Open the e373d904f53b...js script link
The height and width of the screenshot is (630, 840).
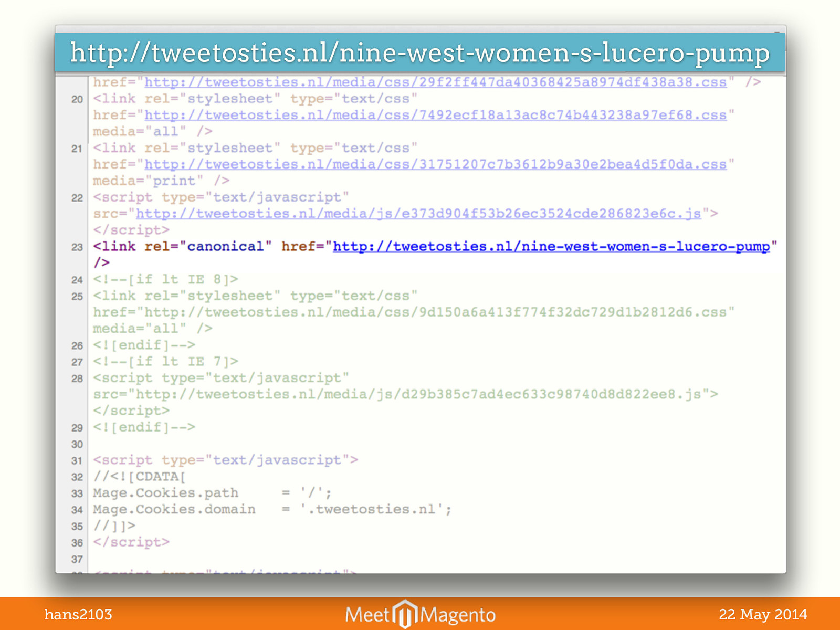[418, 214]
